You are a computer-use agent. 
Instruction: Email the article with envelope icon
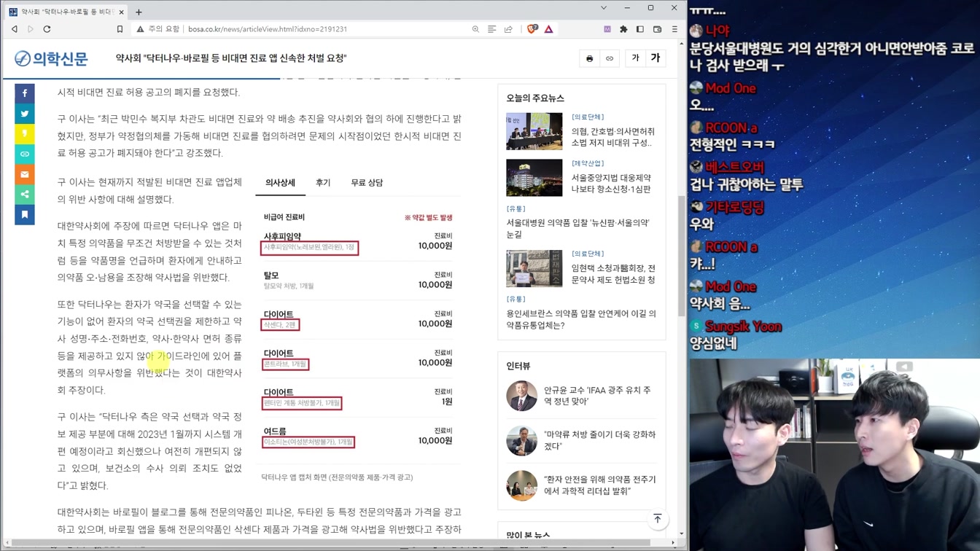[x=25, y=174]
